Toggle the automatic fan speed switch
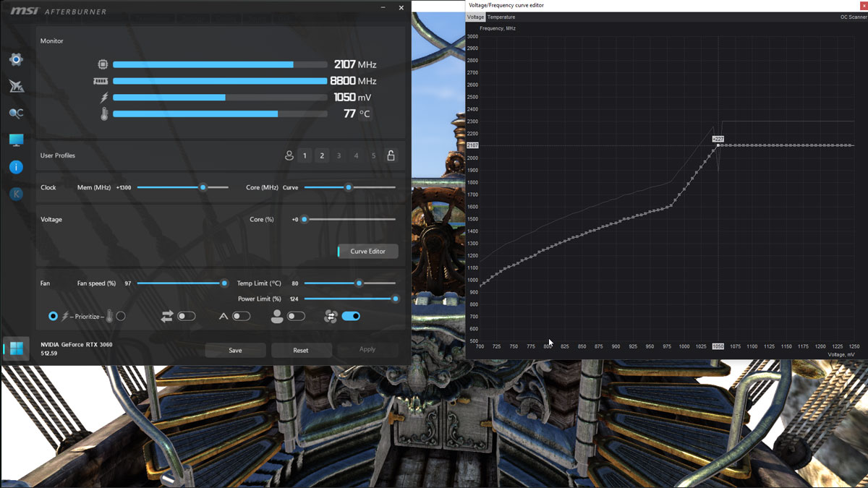This screenshot has height=488, width=868. point(241,316)
